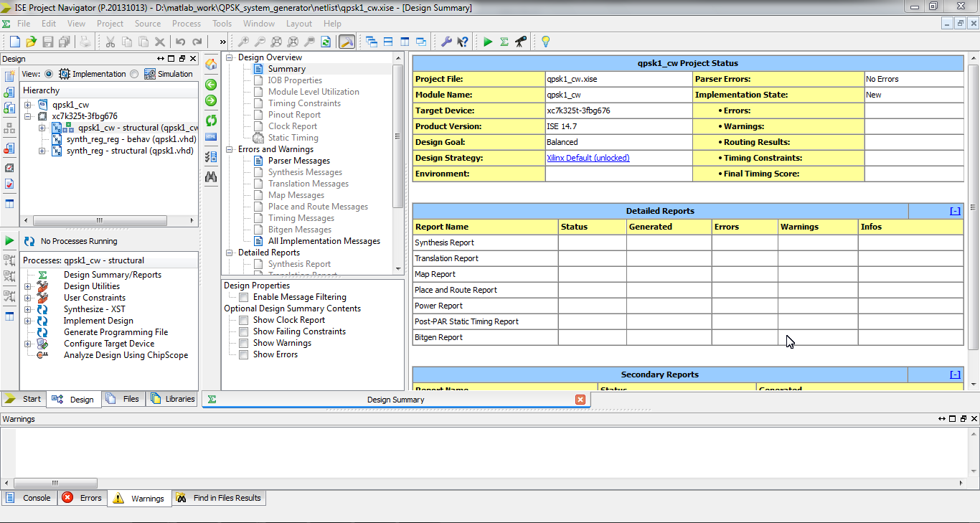
Task: Expand the Implement Design process
Action: click(28, 321)
